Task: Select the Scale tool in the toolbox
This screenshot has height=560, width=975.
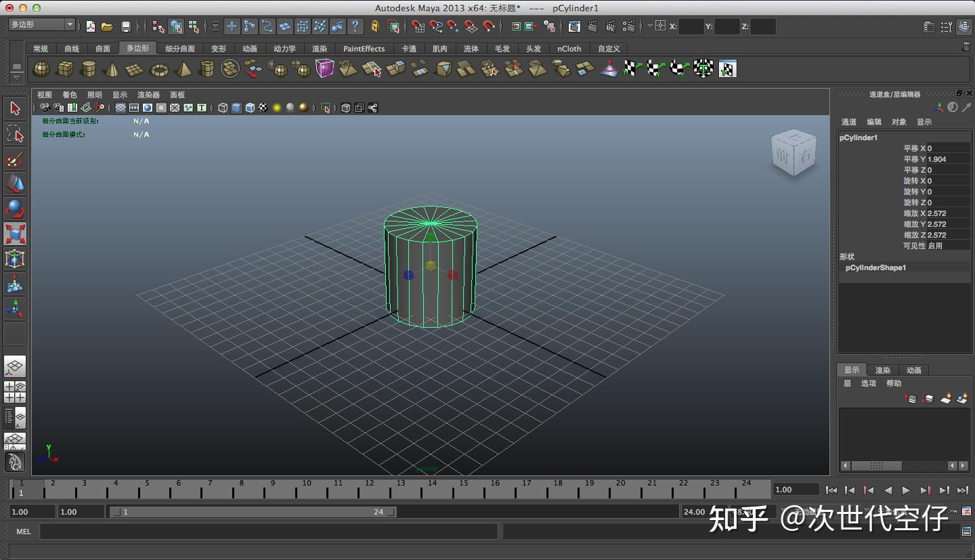Action: tap(15, 233)
